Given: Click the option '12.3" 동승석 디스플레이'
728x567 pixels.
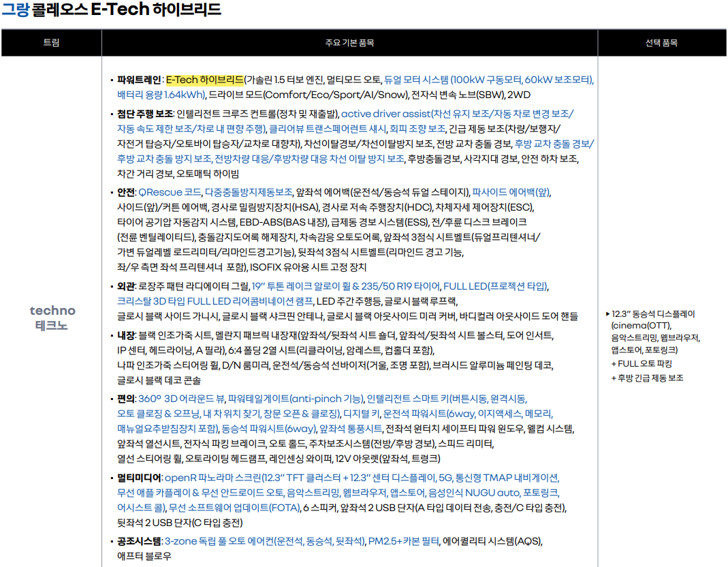Looking at the screenshot, I should click(653, 314).
